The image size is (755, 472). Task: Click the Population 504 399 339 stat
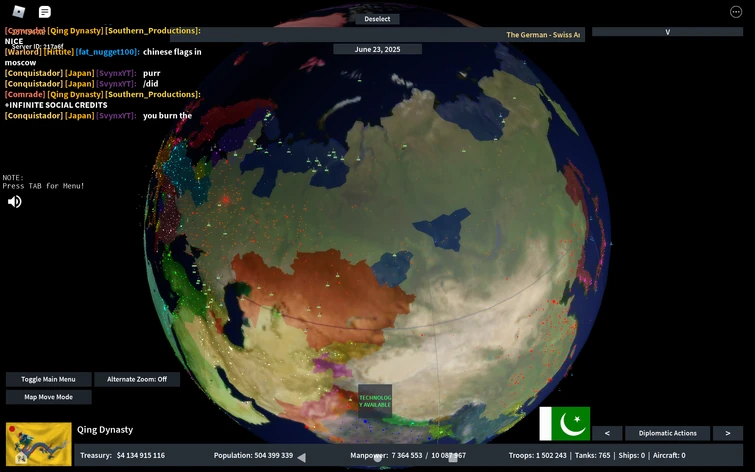pyautogui.click(x=253, y=455)
